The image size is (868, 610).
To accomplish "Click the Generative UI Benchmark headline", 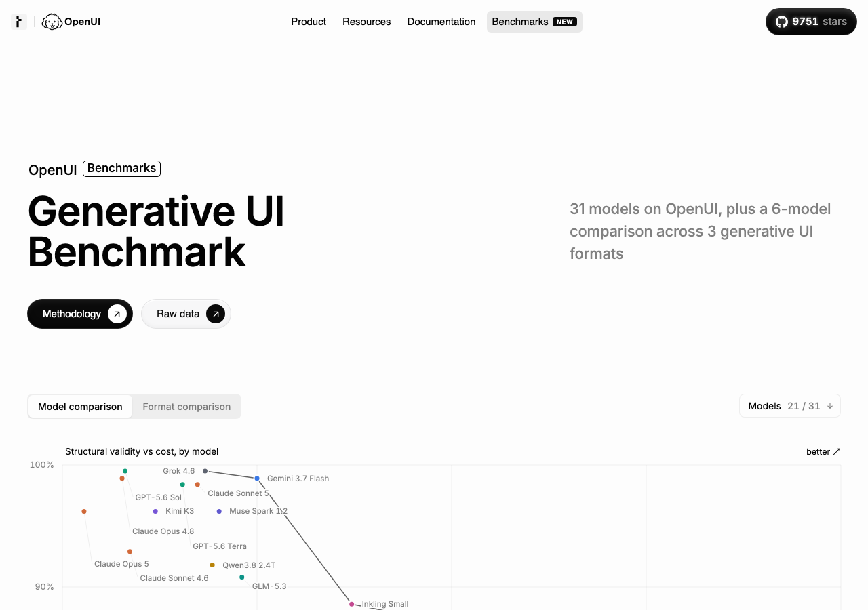I will click(156, 232).
